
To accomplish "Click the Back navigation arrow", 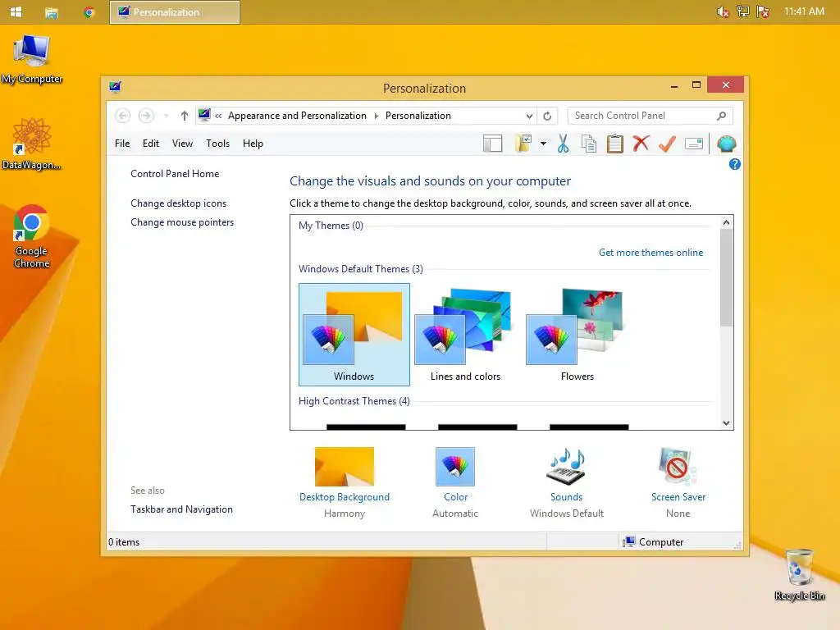I will tap(123, 116).
